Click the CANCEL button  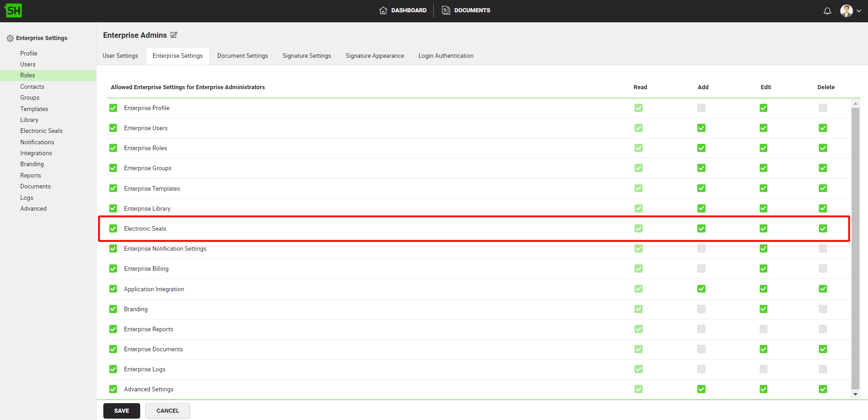(x=168, y=410)
